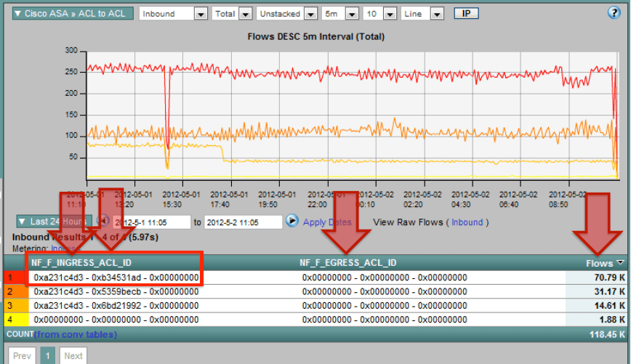Select ingress ACL 0xa231c4d3 - 0x5359becb entry
Image resolution: width=631 pixels, height=364 pixels.
[116, 291]
